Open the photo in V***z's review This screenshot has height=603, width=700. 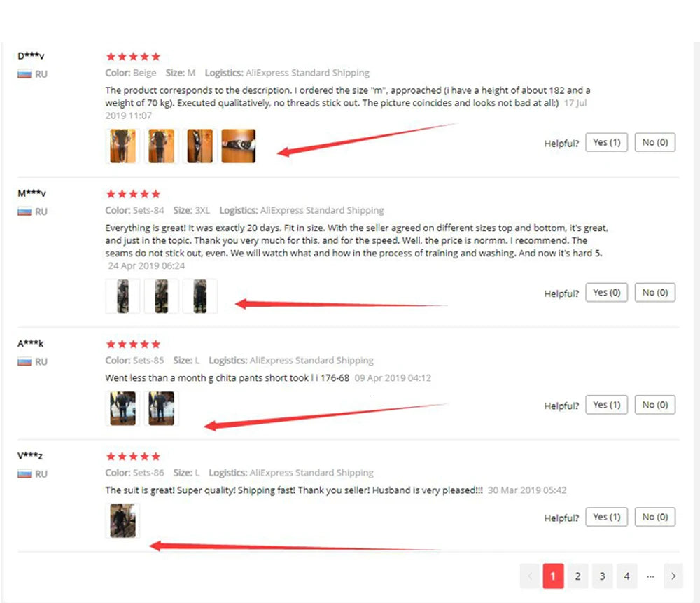click(122, 520)
